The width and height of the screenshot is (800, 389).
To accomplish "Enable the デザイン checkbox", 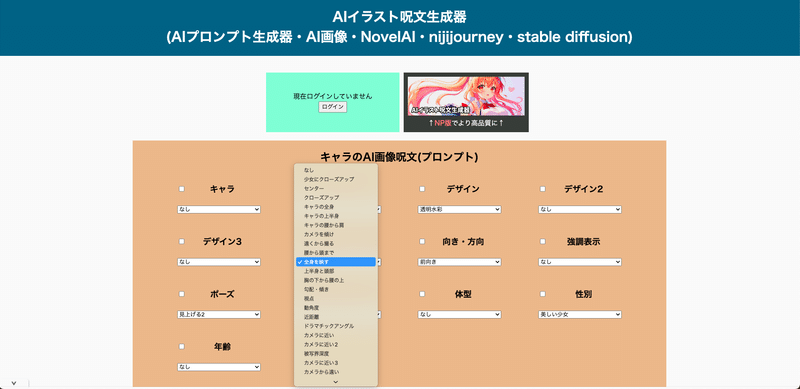I will [x=422, y=189].
